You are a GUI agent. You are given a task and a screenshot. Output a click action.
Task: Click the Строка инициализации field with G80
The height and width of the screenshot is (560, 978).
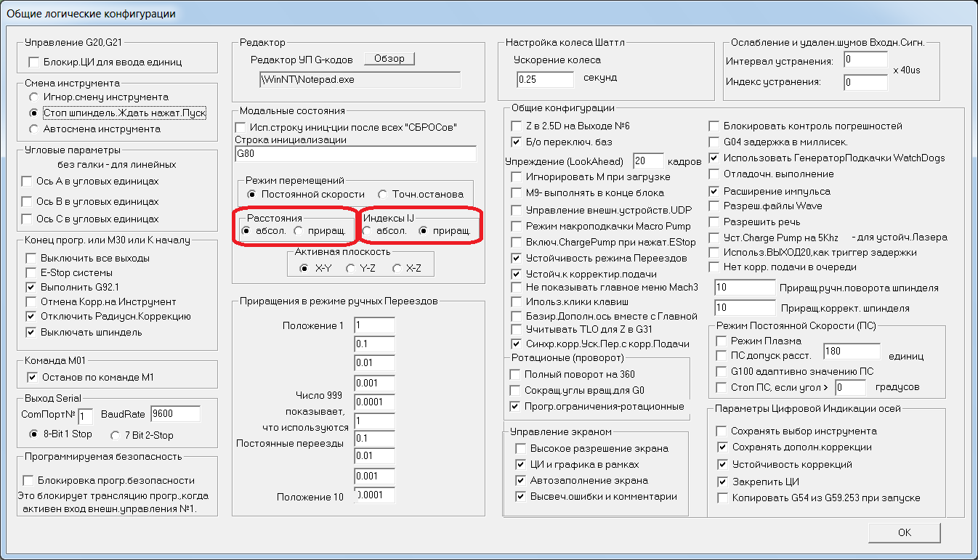(355, 154)
